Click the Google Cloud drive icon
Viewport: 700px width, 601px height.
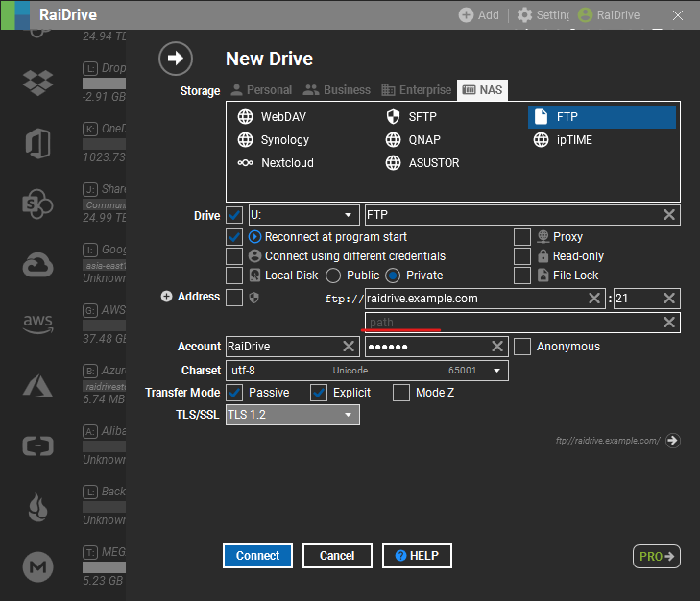37,263
